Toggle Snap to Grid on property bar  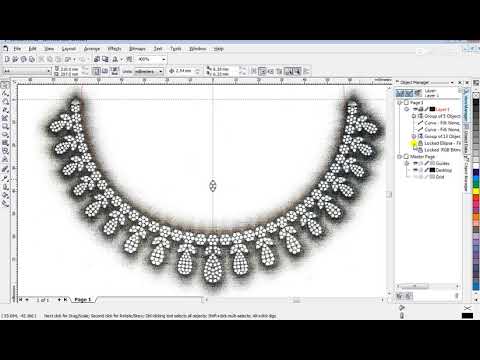[254, 71]
